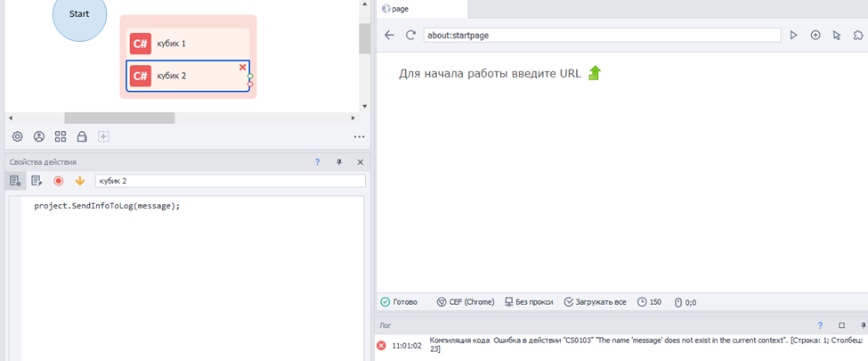This screenshot has width=868, height=361.
Task: Open the three-dots menu below the canvas
Action: pos(359,136)
